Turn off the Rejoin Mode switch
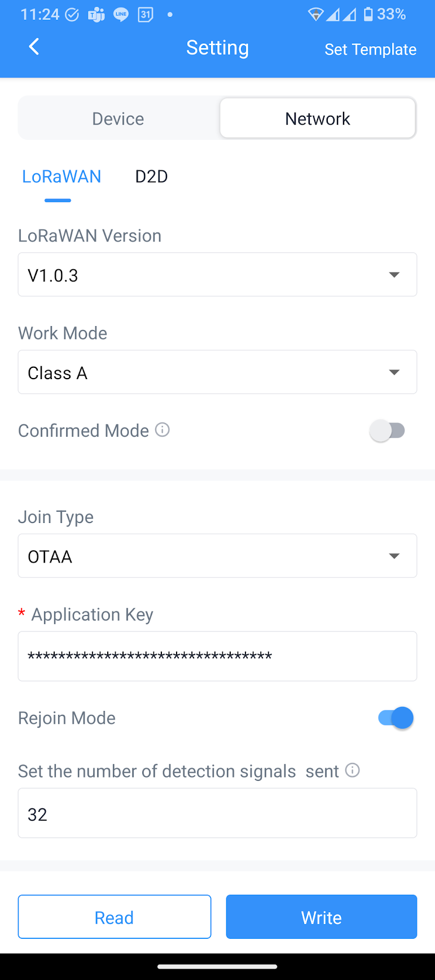The height and width of the screenshot is (980, 435). point(396,718)
